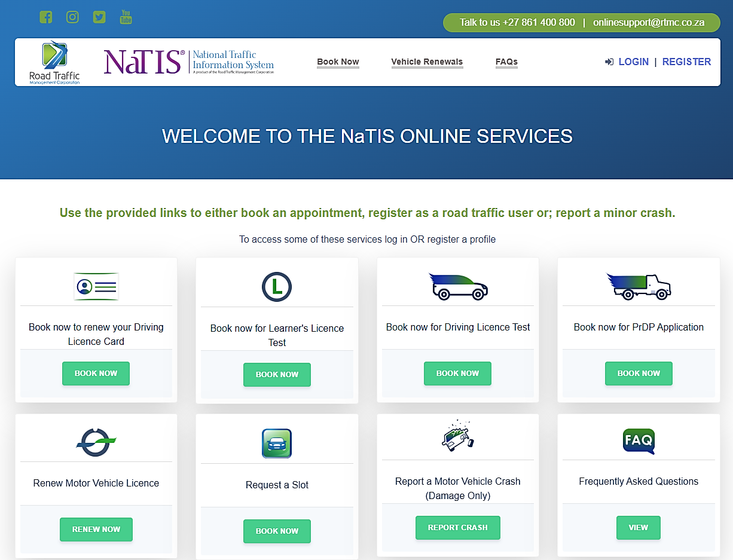
Task: Click 'Book now for Driving Licence Test' text
Action: pyautogui.click(x=458, y=328)
